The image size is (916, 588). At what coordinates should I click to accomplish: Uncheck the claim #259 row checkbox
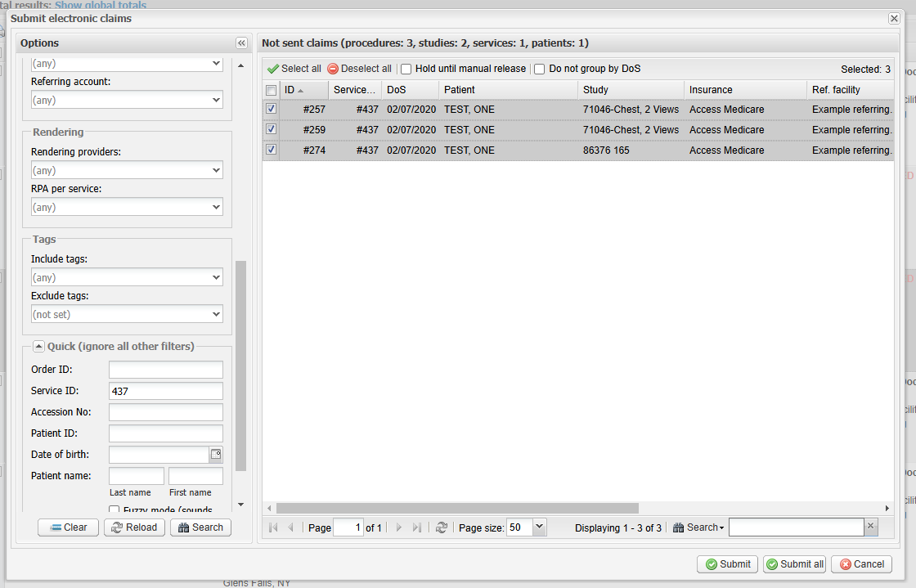(x=272, y=129)
